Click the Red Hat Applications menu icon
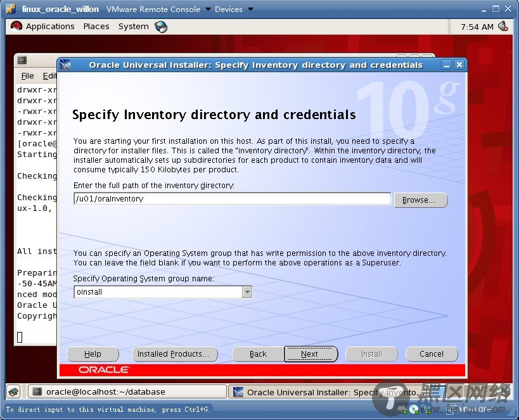519x420 pixels. point(16,26)
